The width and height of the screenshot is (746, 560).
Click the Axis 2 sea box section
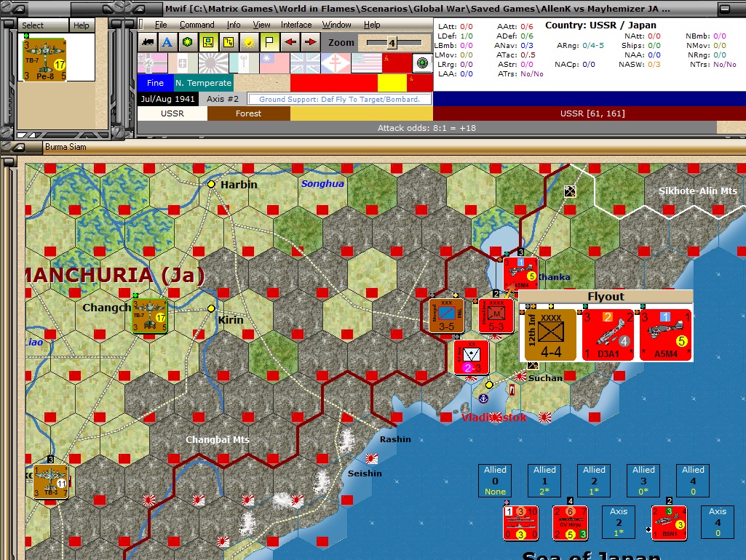(619, 522)
